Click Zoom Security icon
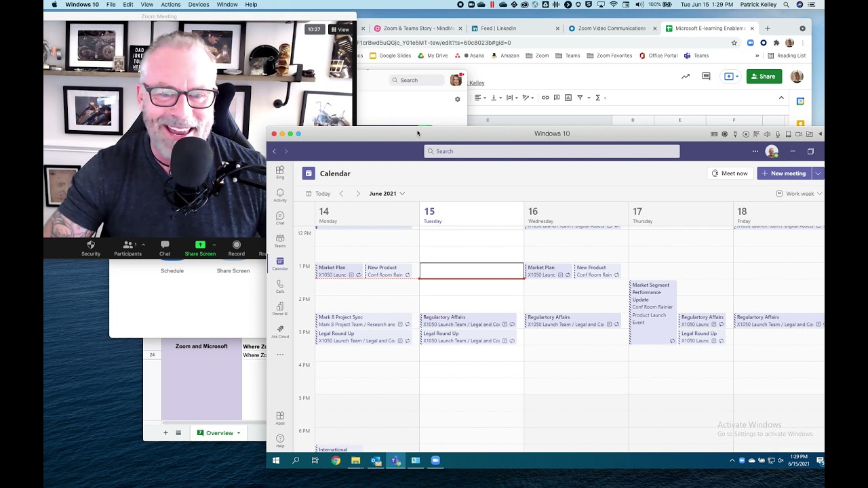 91,248
